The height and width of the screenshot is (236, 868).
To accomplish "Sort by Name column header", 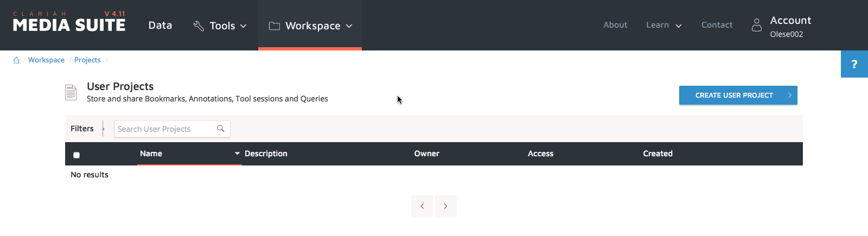I will coord(151,154).
